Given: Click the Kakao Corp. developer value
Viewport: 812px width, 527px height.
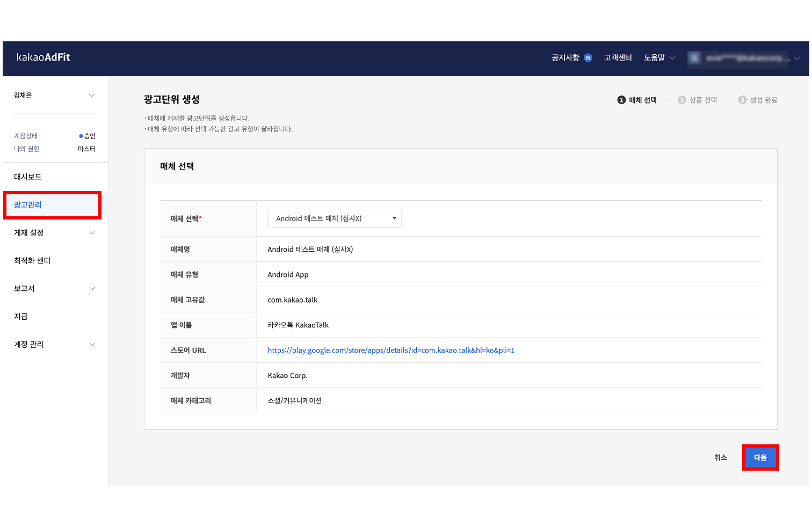Looking at the screenshot, I should pyautogui.click(x=287, y=375).
